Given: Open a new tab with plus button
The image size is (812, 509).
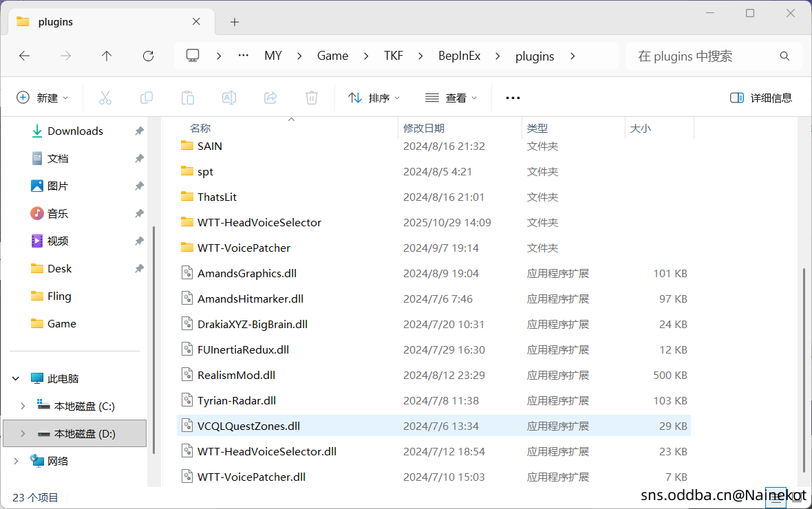Looking at the screenshot, I should pyautogui.click(x=235, y=22).
